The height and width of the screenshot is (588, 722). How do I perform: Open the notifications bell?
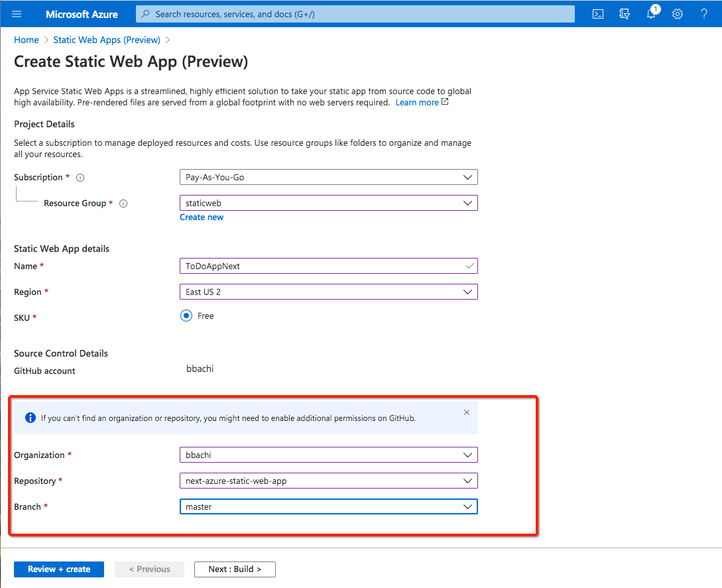click(x=651, y=14)
